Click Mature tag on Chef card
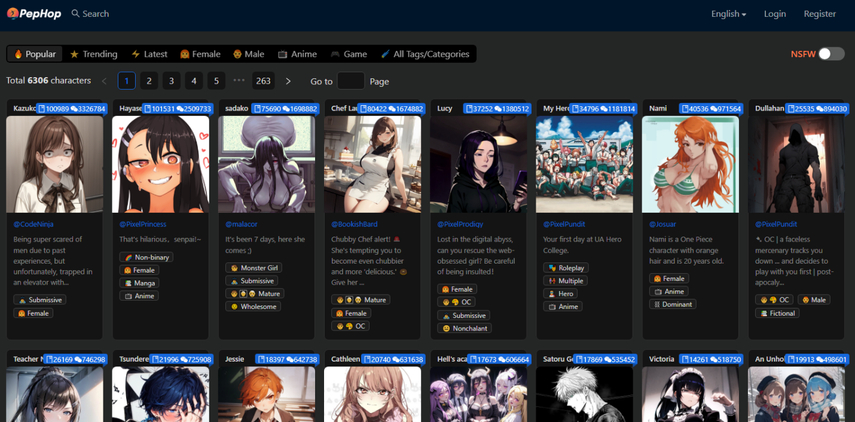Viewport: 855px width, 422px height. pos(360,300)
